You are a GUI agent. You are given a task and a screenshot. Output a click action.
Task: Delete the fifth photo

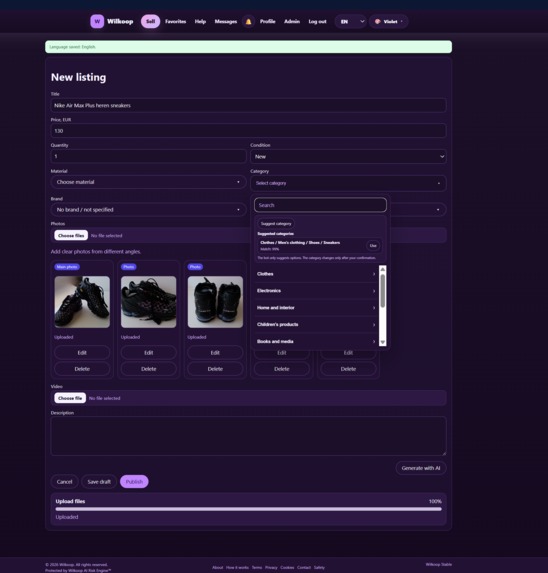(x=348, y=369)
